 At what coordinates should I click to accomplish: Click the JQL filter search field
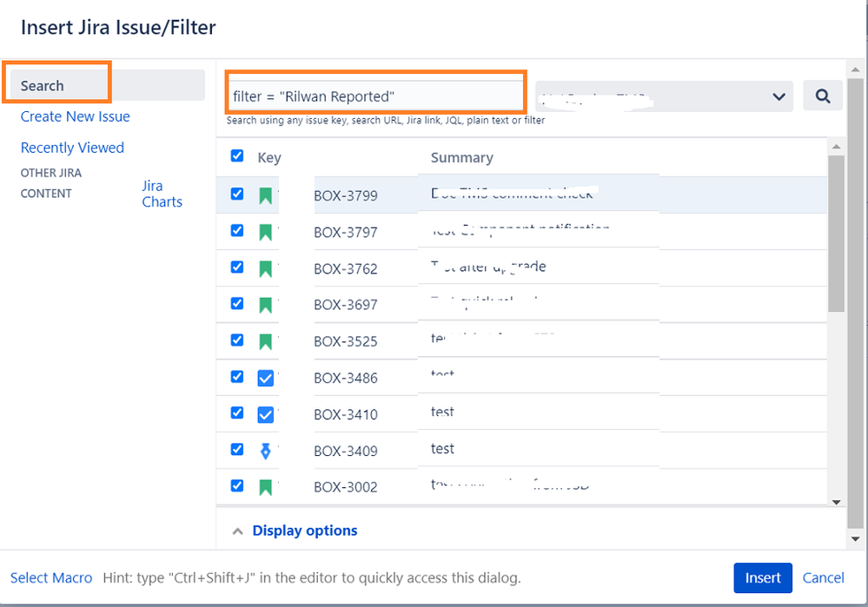375,96
